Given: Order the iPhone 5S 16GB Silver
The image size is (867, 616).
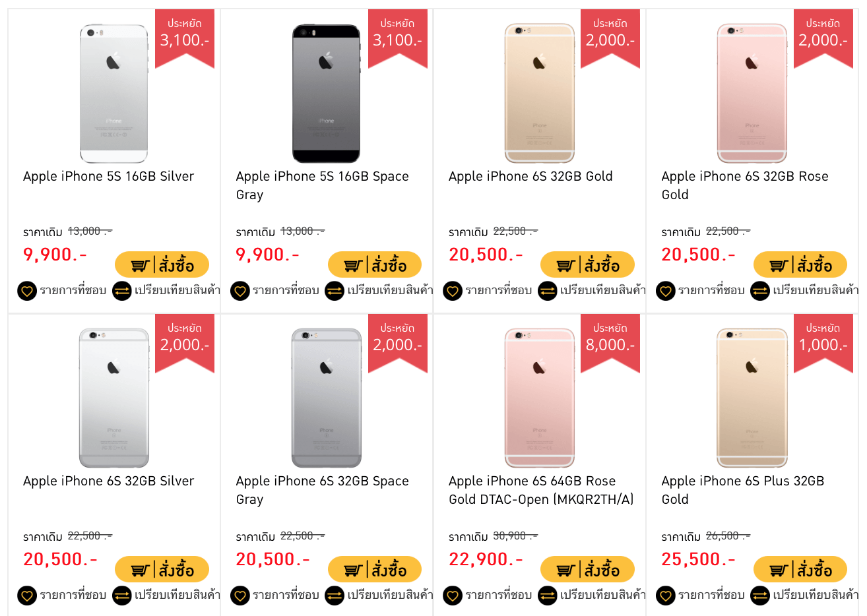Looking at the screenshot, I should (162, 264).
